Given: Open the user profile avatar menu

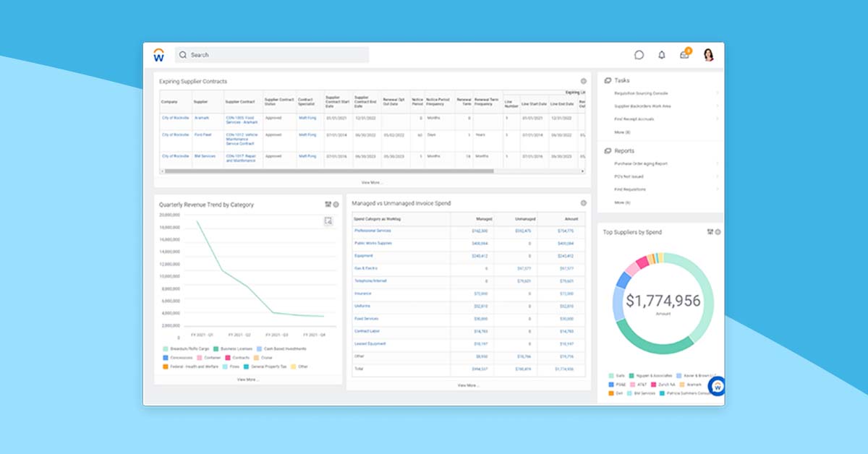Looking at the screenshot, I should click(707, 54).
